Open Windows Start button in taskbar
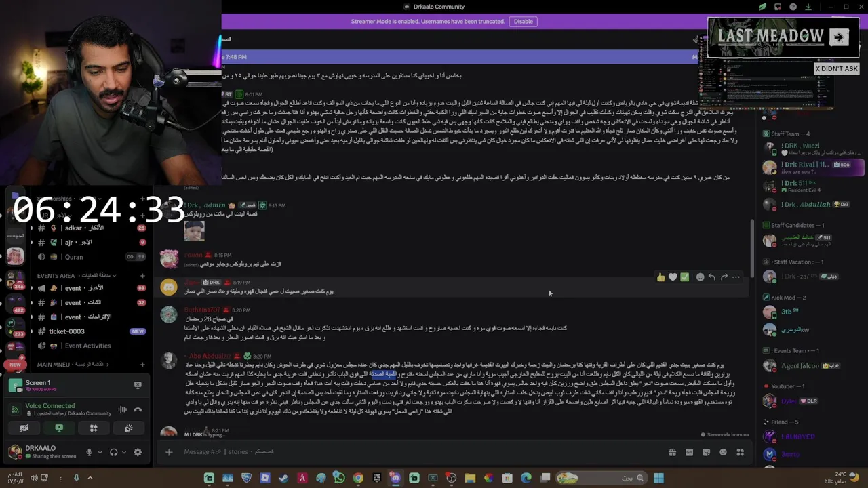Image resolution: width=868 pixels, height=488 pixels. (658, 478)
